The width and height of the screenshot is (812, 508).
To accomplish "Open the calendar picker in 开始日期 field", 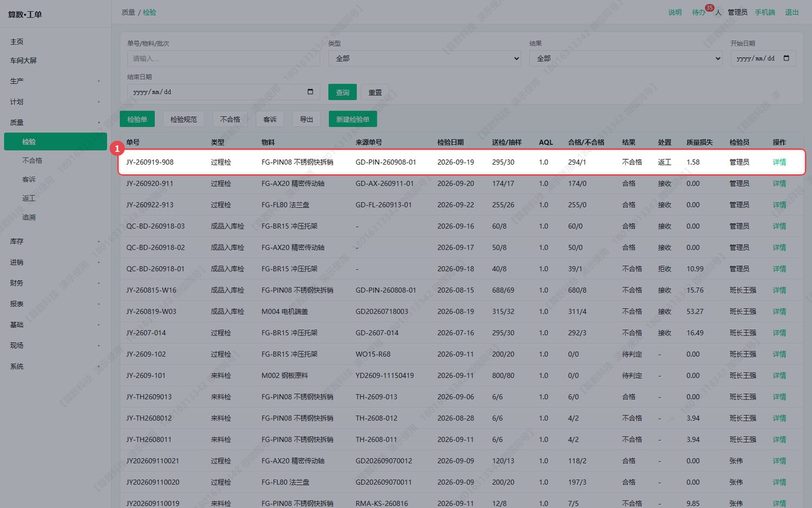I will coord(786,58).
